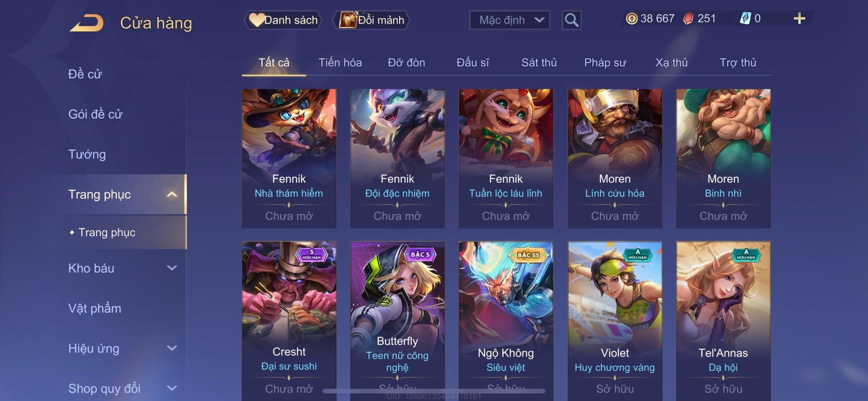Viewport: 868px width, 401px height.
Task: Click the plus icon to add currency
Action: click(799, 19)
